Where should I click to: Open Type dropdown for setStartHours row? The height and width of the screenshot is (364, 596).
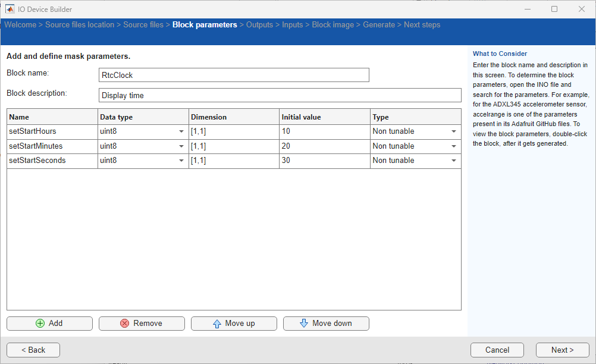click(454, 131)
